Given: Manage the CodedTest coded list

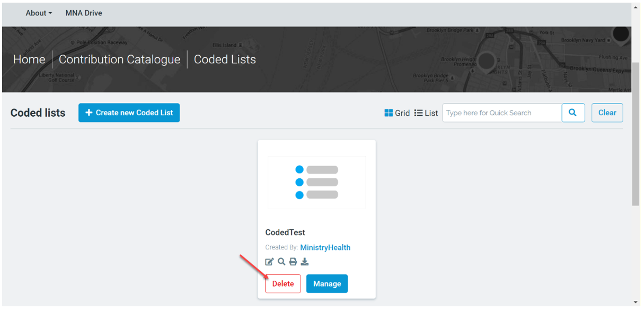Looking at the screenshot, I should pos(327,283).
